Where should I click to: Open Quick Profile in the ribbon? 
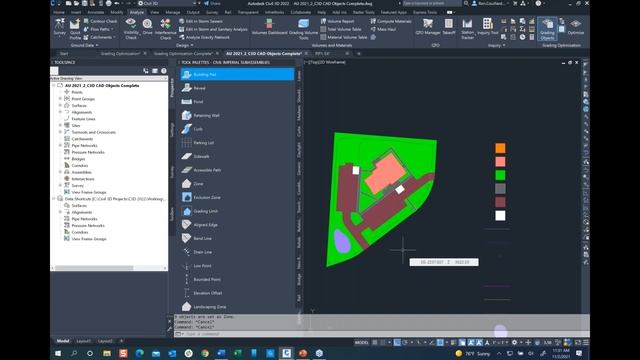pos(75,29)
